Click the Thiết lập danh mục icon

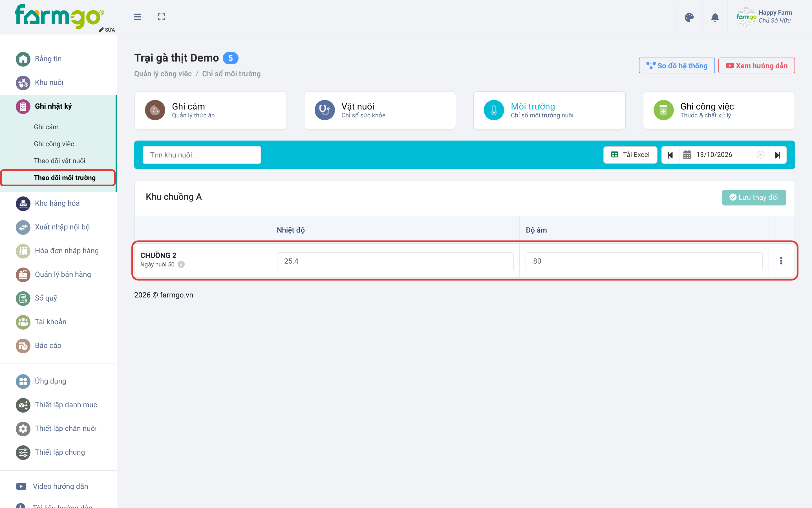23,405
